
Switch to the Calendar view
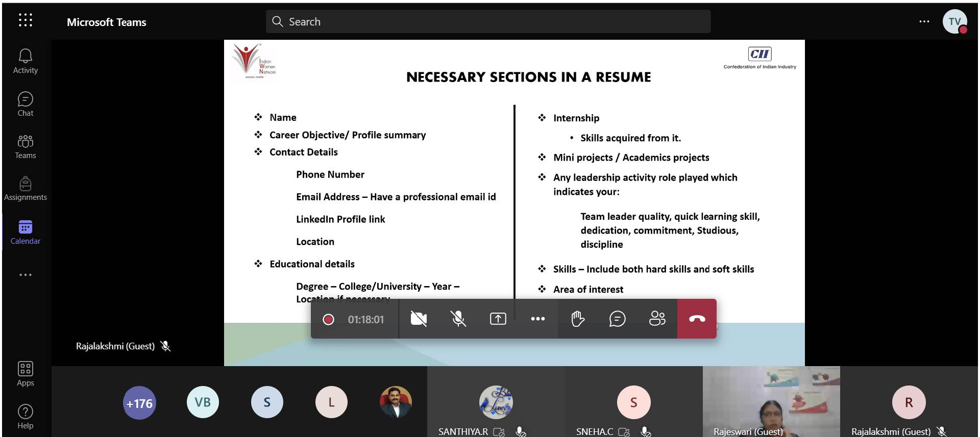tap(25, 232)
